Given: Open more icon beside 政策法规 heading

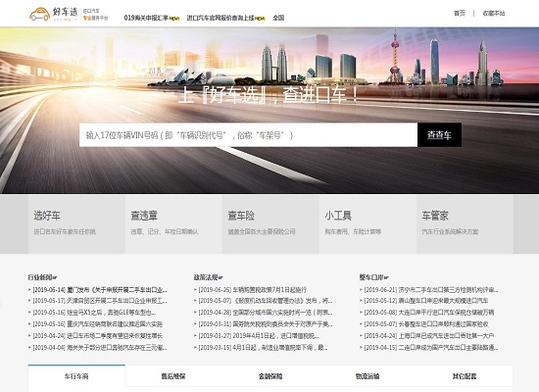Looking at the screenshot, I should tap(220, 277).
